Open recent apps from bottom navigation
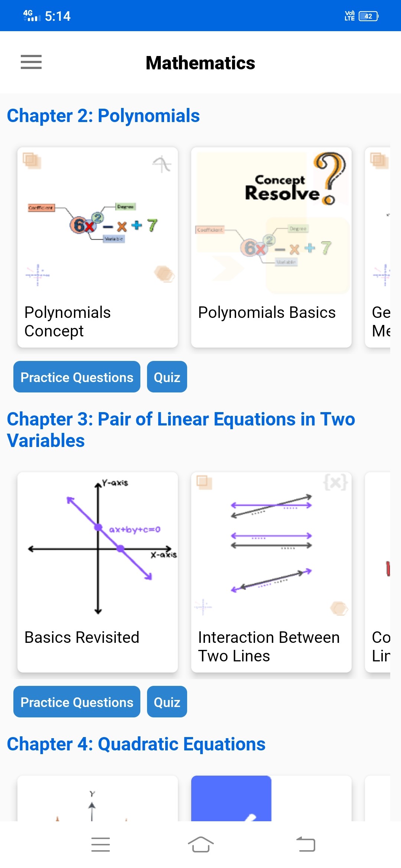 coord(101,845)
